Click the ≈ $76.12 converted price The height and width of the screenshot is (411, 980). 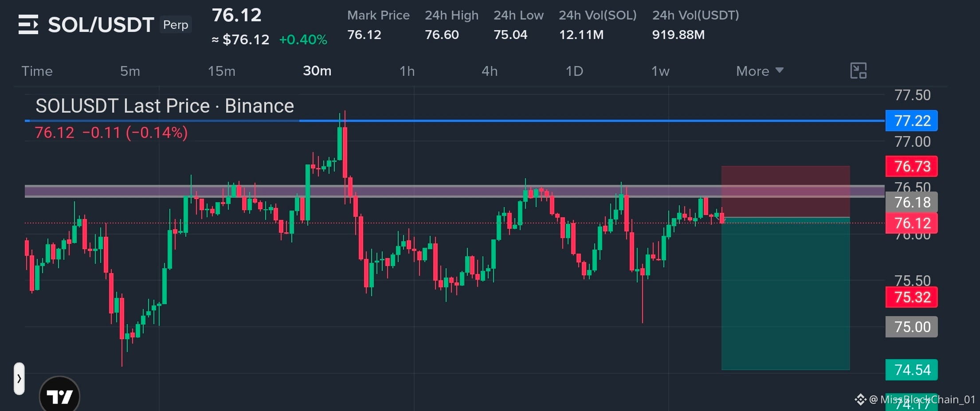(x=240, y=40)
